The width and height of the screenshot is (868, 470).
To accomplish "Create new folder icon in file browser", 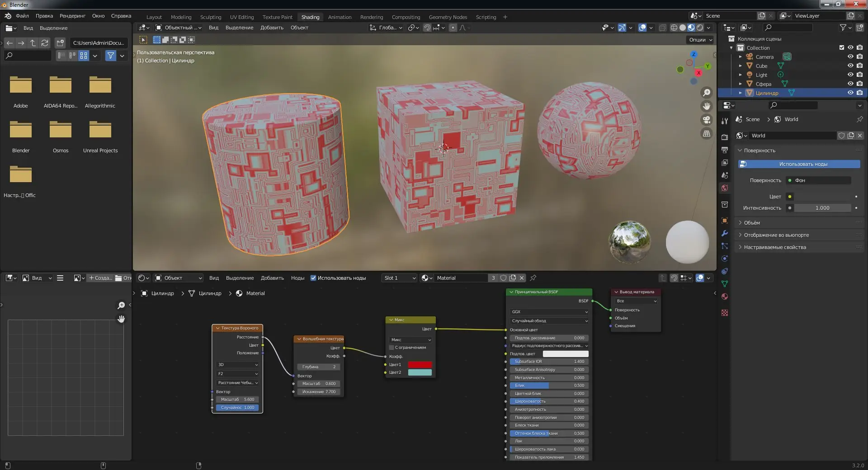I will click(x=60, y=43).
